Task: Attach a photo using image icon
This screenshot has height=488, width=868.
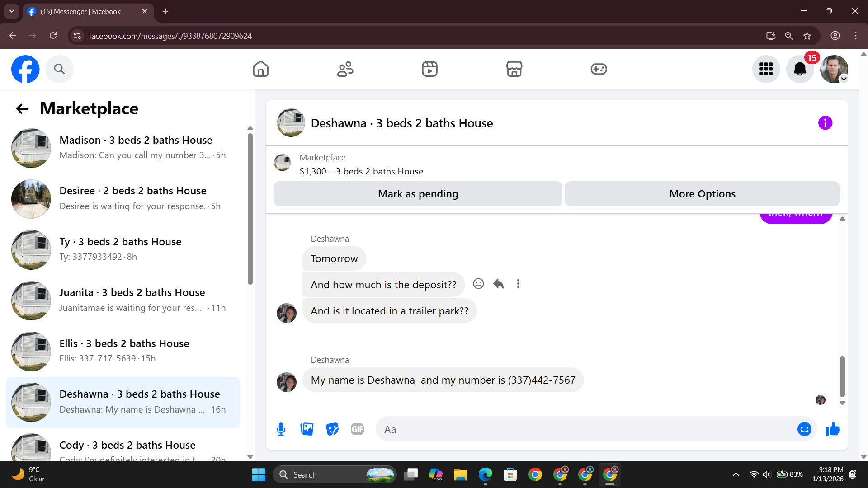Action: click(x=307, y=429)
